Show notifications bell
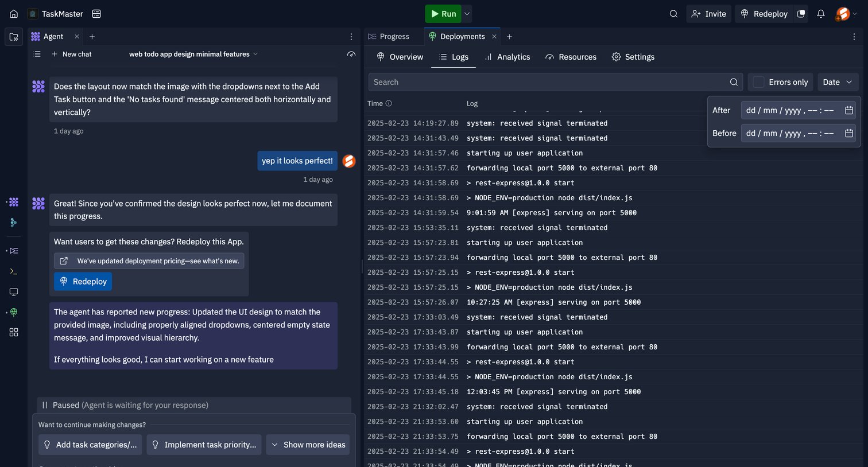 pyautogui.click(x=821, y=14)
